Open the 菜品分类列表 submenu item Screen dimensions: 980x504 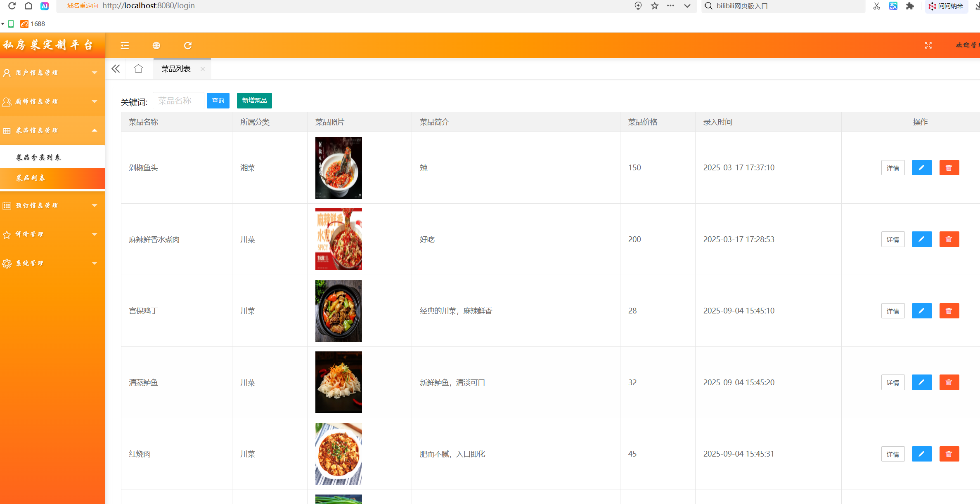38,157
